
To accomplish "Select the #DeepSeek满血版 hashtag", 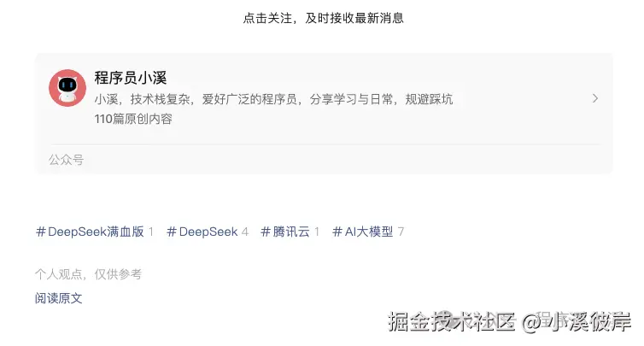I will coord(90,232).
